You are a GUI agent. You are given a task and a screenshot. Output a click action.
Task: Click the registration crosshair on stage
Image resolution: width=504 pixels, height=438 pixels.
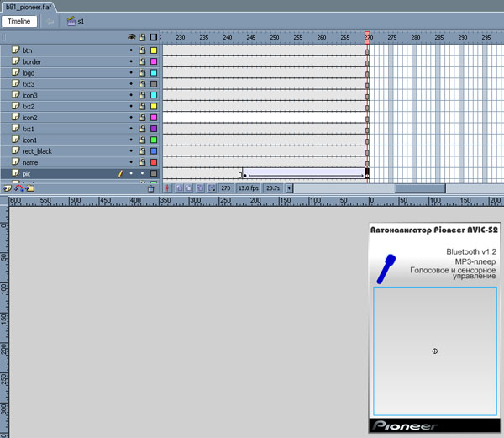(434, 351)
